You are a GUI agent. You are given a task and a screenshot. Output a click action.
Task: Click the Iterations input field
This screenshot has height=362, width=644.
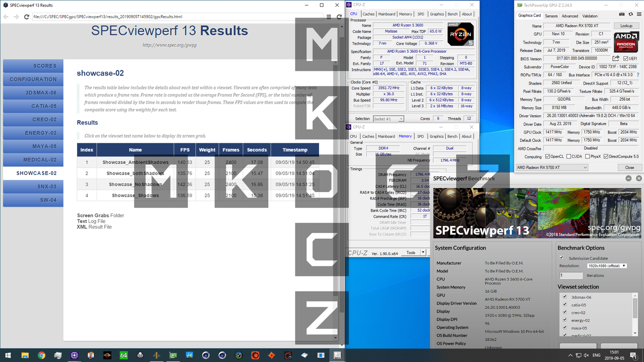571,276
